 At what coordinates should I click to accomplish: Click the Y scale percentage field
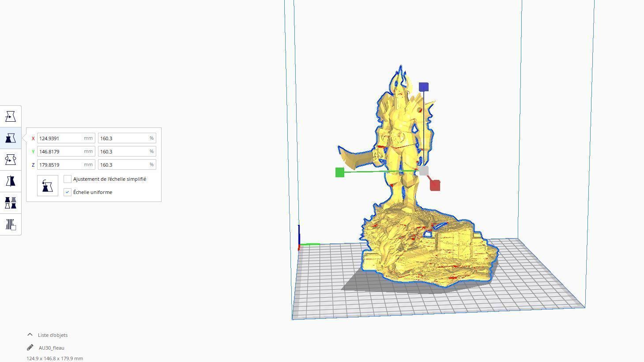click(x=127, y=152)
